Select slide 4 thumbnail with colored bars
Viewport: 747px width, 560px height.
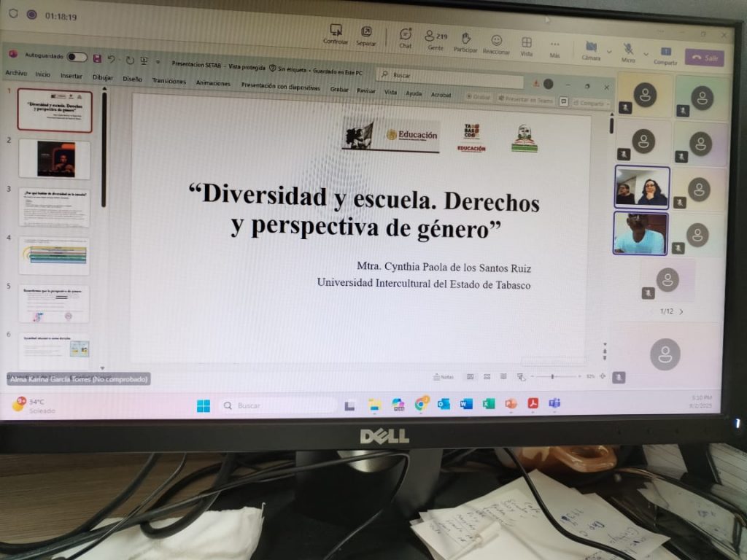(x=54, y=255)
